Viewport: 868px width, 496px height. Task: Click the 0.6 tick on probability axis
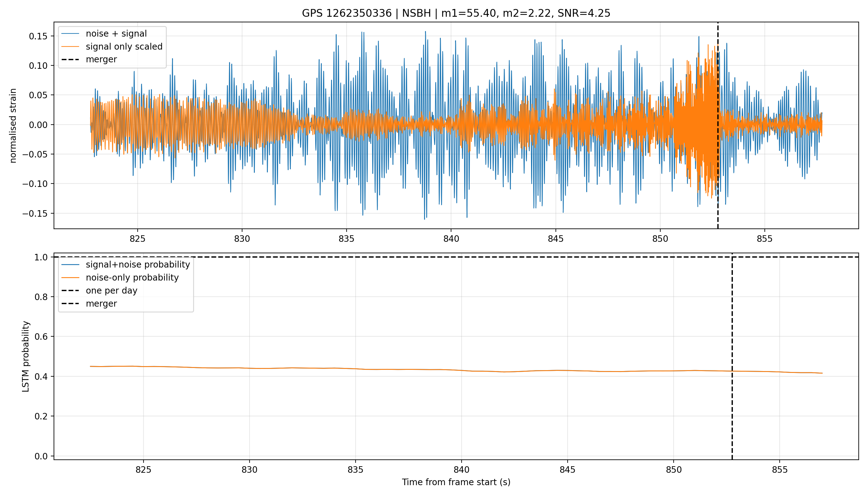[x=41, y=337]
